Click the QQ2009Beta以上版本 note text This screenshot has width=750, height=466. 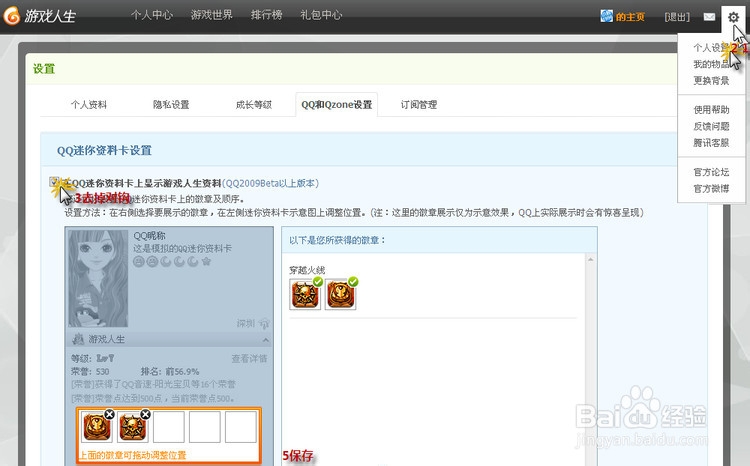pyautogui.click(x=270, y=183)
